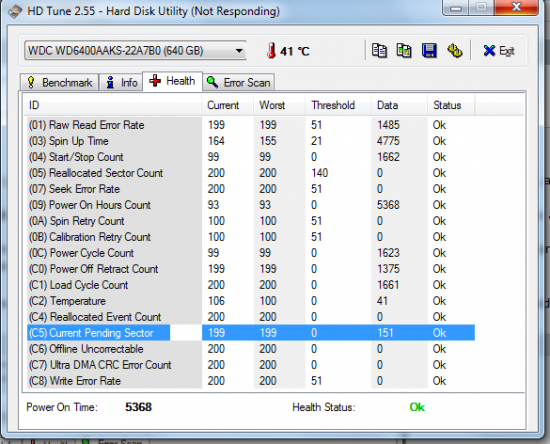Click the Threshold column header

[x=338, y=105]
